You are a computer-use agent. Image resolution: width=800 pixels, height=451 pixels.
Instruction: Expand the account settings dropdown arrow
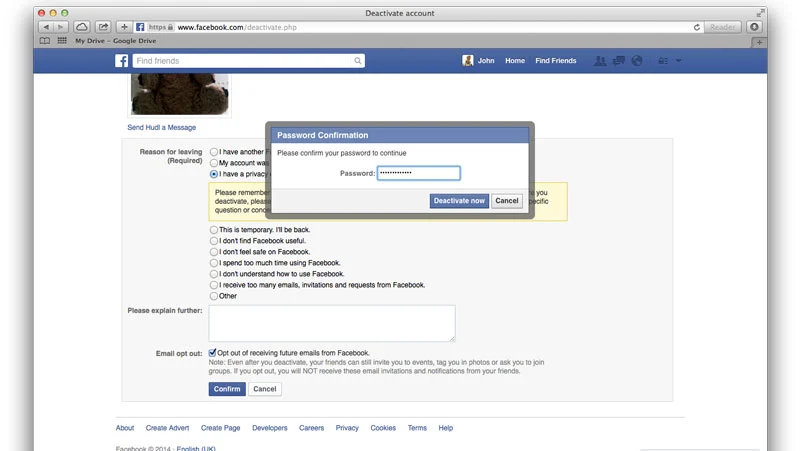coord(680,61)
